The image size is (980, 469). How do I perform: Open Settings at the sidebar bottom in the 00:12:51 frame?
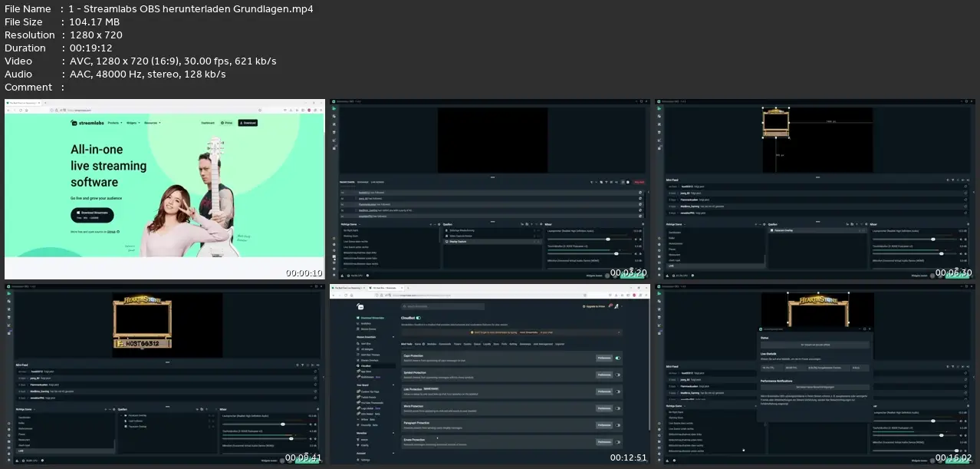(365, 460)
